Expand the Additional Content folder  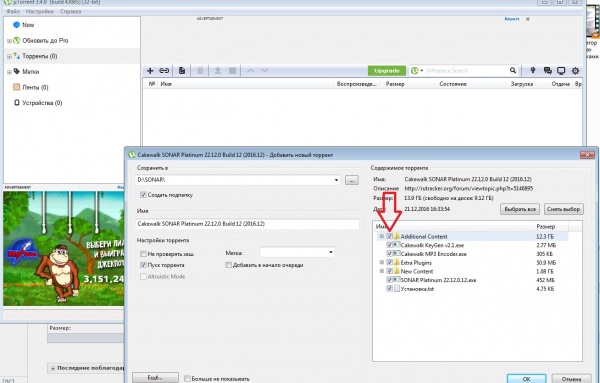pos(382,236)
